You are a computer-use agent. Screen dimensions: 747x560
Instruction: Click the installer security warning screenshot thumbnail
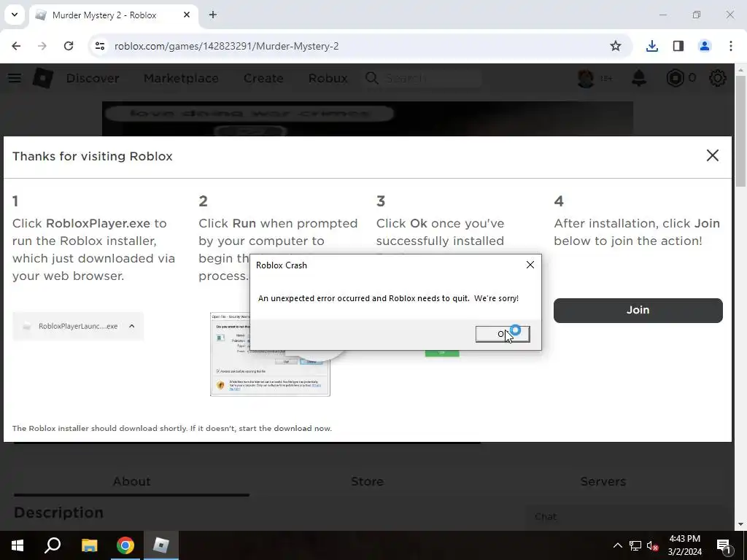tap(270, 354)
